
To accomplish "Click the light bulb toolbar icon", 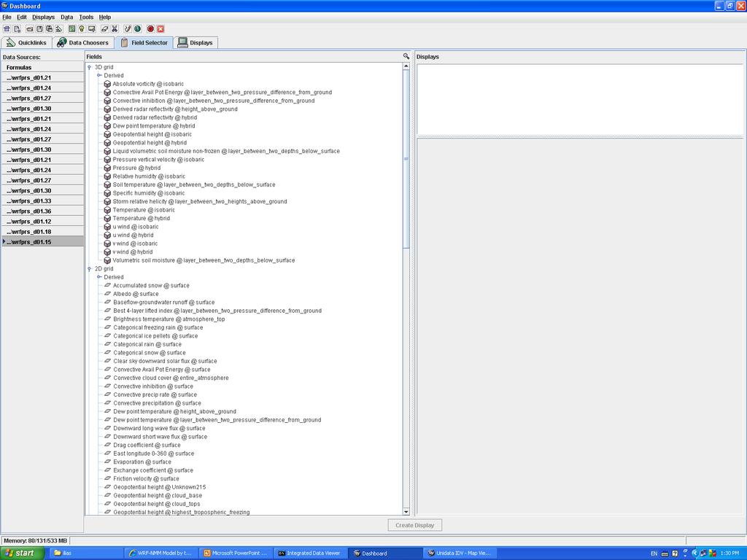I will [82, 29].
